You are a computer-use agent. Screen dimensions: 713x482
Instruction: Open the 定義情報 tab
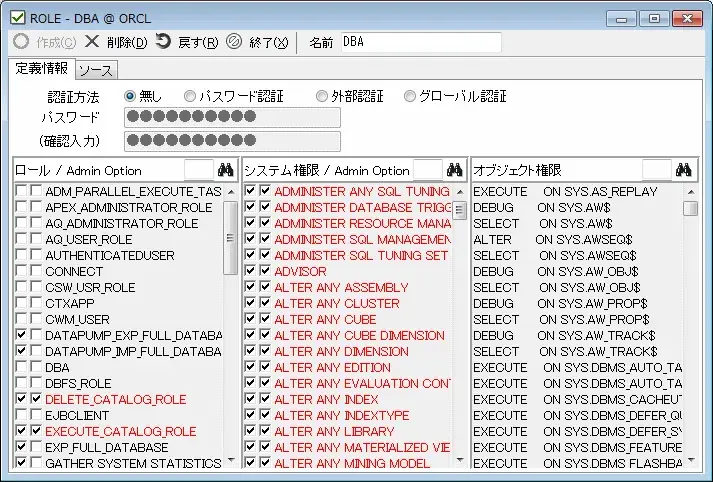42,69
